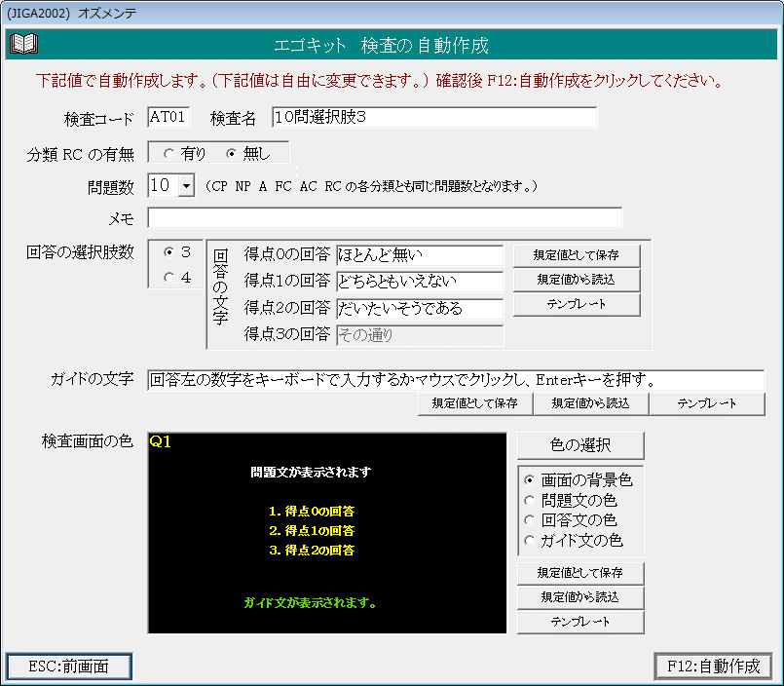Click the open book icon in the header
784x686 pixels.
click(23, 44)
